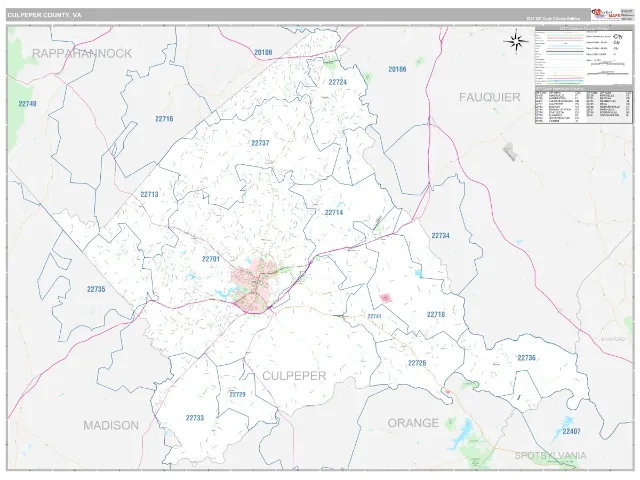Click ZIP code label 22718
Image resolution: width=640 pixels, height=480 pixels.
tap(436, 314)
